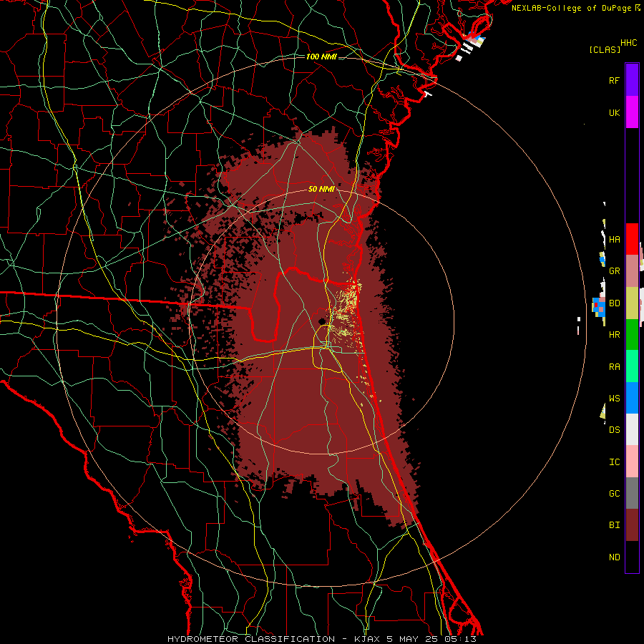Click the blue-and-red echo cell near the legend
Screen dimensions: 644x644
point(599,307)
